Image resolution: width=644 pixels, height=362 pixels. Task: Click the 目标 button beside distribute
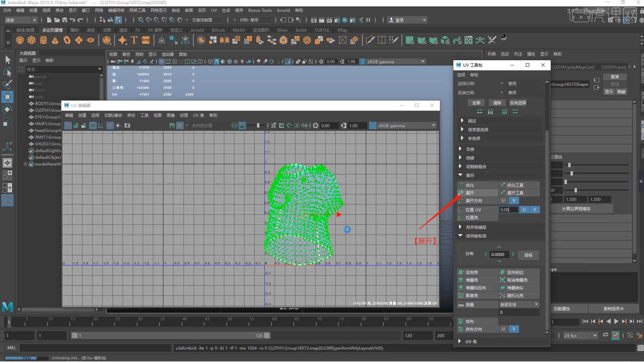click(528, 255)
